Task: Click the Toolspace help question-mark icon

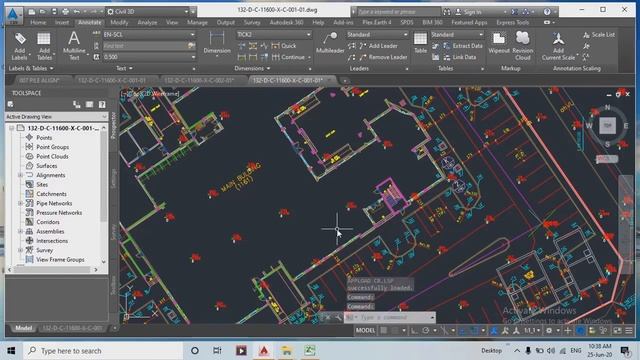Action: (x=102, y=104)
